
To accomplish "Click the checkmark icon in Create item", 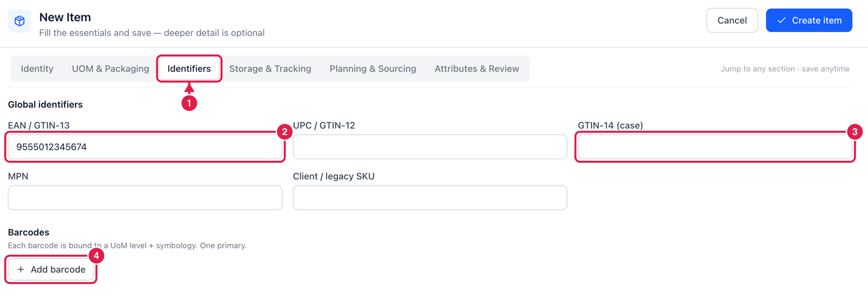I will tap(782, 20).
